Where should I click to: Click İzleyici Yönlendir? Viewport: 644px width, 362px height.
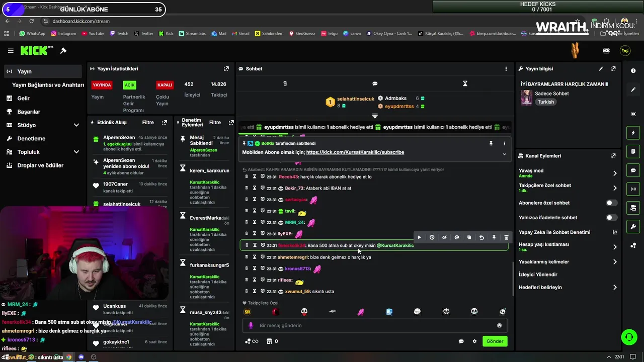pyautogui.click(x=538, y=275)
